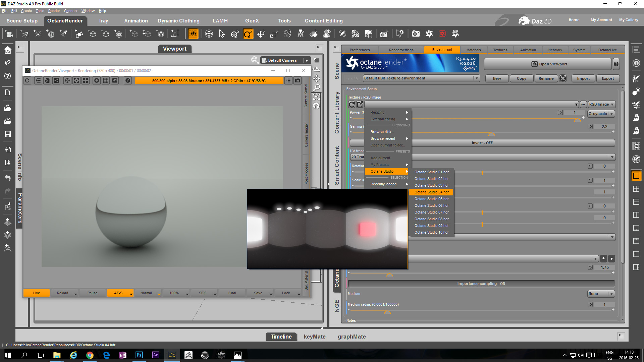Toggle Importance sampling - ON
This screenshot has height=362, width=644.
[481, 284]
